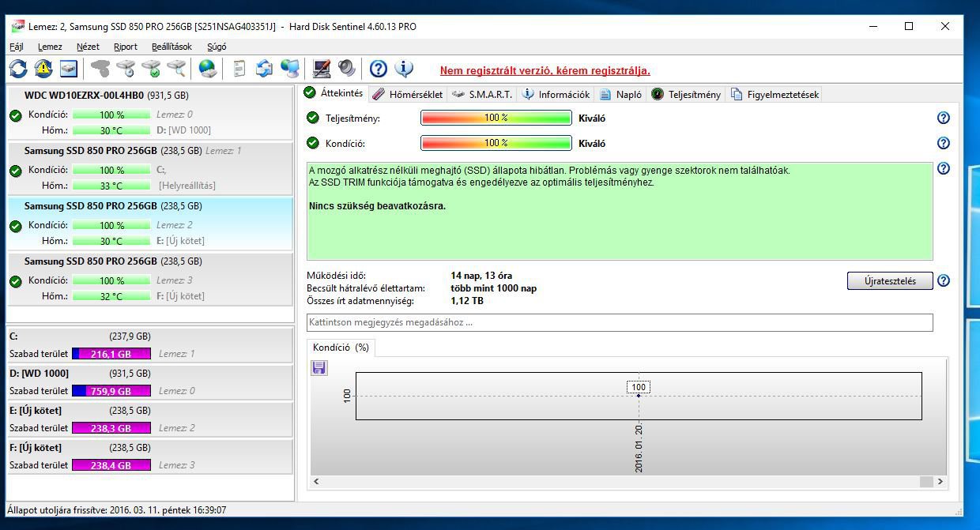Click the globe with disk toolbar icon
Viewport: 980px width, 530px height.
(208, 69)
